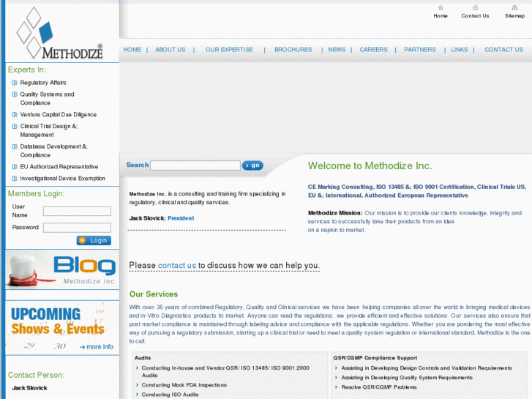532x399 pixels.
Task: Click the contact us inline link
Action: 177,265
